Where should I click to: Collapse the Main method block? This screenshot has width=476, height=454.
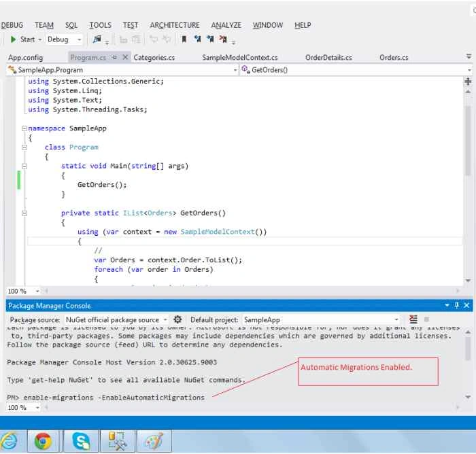(24, 166)
